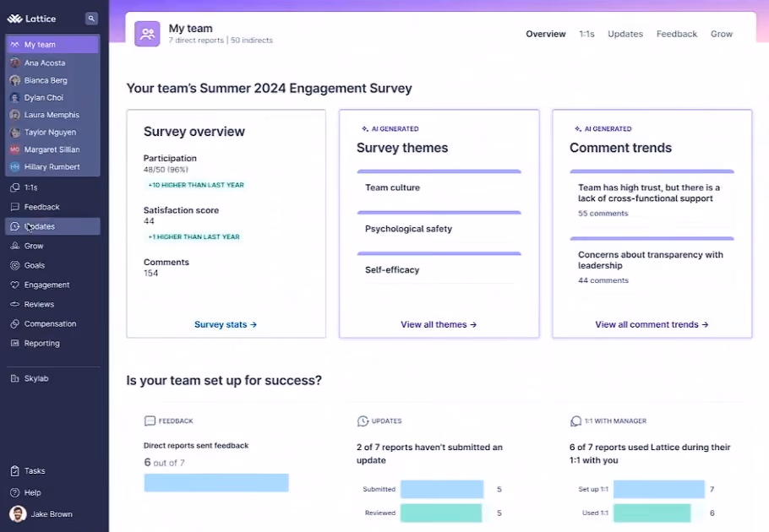Switch to the Overview tab
Image resolution: width=769 pixels, height=532 pixels.
pos(546,34)
